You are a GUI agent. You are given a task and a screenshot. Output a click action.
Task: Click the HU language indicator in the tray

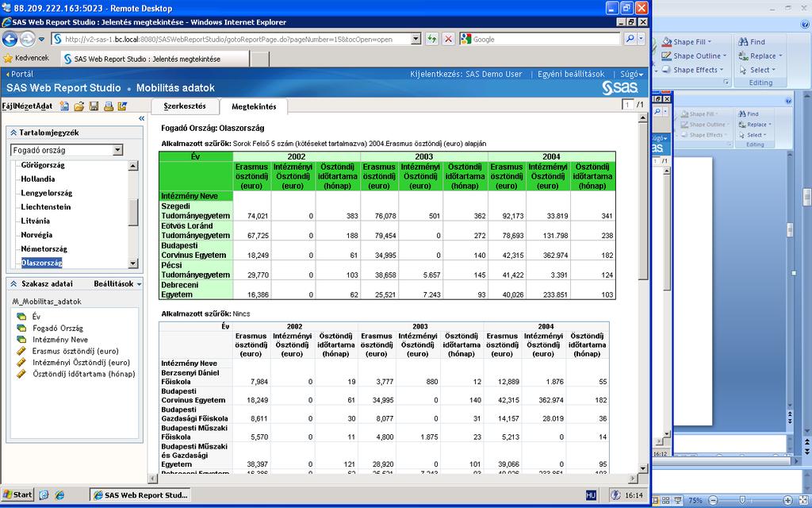coord(591,495)
